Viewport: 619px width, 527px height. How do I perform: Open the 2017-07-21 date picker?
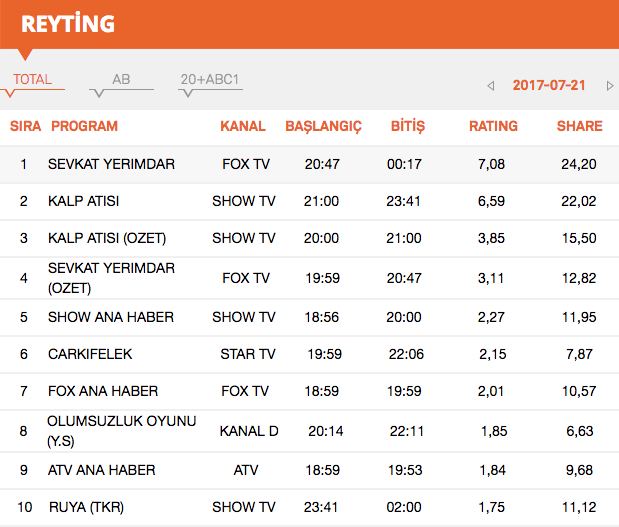coord(549,86)
